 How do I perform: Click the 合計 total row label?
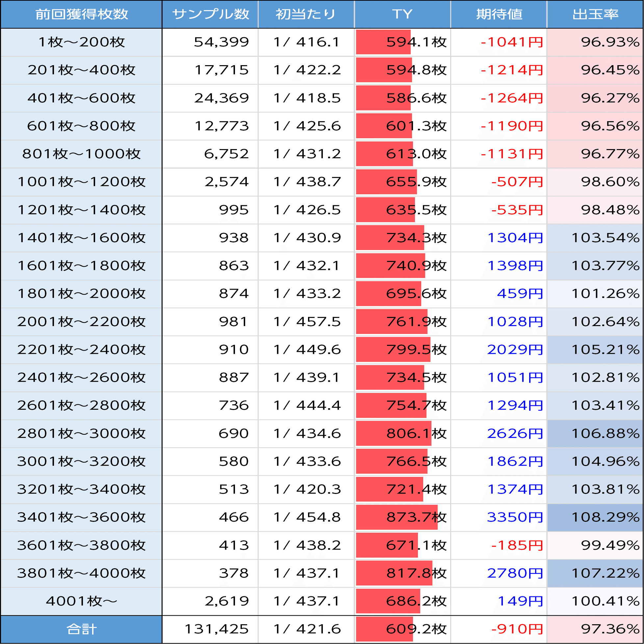click(x=81, y=629)
